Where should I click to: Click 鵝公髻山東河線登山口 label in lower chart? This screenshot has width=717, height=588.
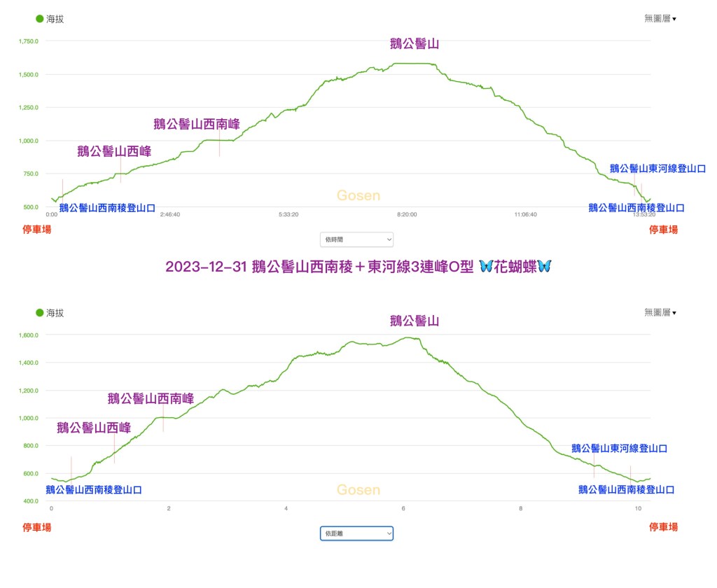tap(619, 449)
